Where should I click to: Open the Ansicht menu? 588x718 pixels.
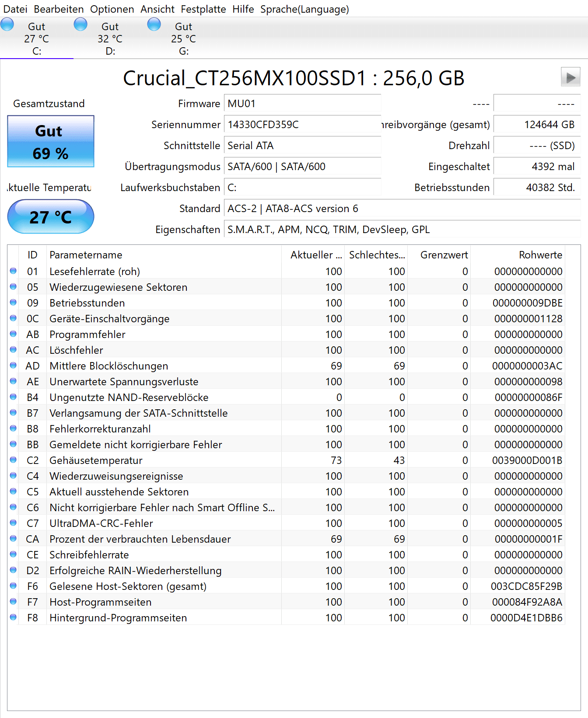point(157,9)
